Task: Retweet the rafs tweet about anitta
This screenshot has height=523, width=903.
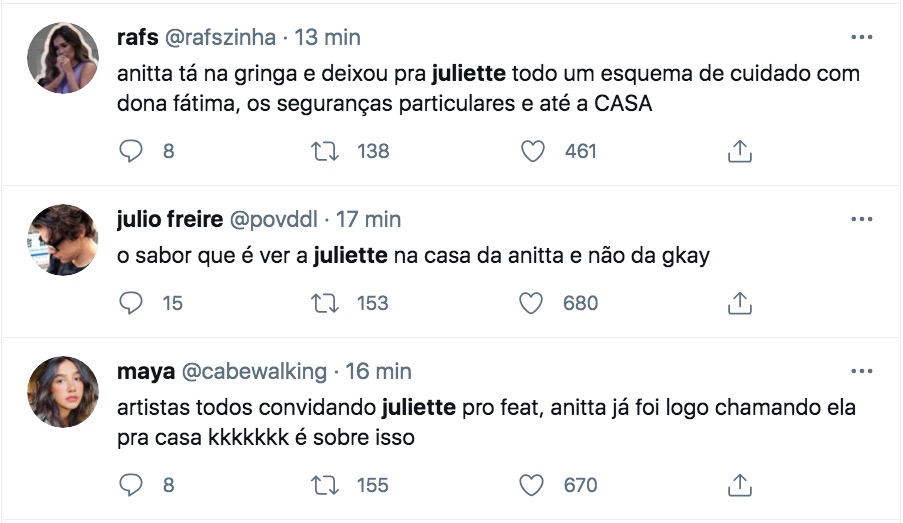Action: click(326, 151)
